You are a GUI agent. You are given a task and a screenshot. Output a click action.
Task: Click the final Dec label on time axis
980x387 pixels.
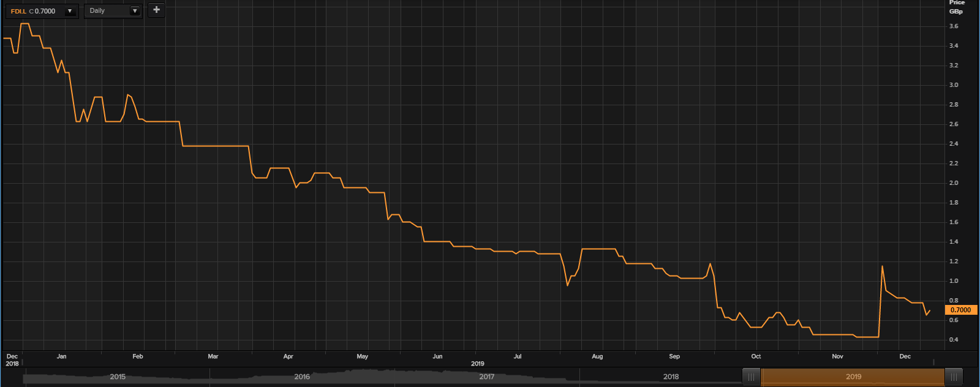[x=905, y=356]
